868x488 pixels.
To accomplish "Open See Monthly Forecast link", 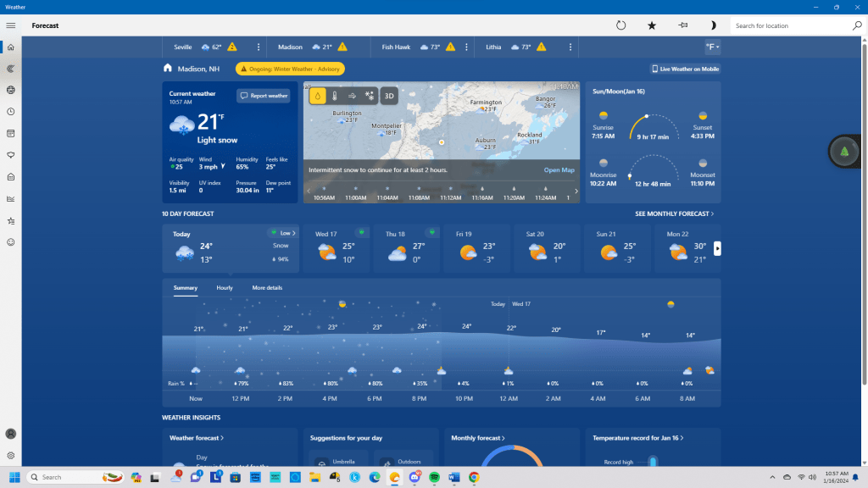I will [674, 214].
